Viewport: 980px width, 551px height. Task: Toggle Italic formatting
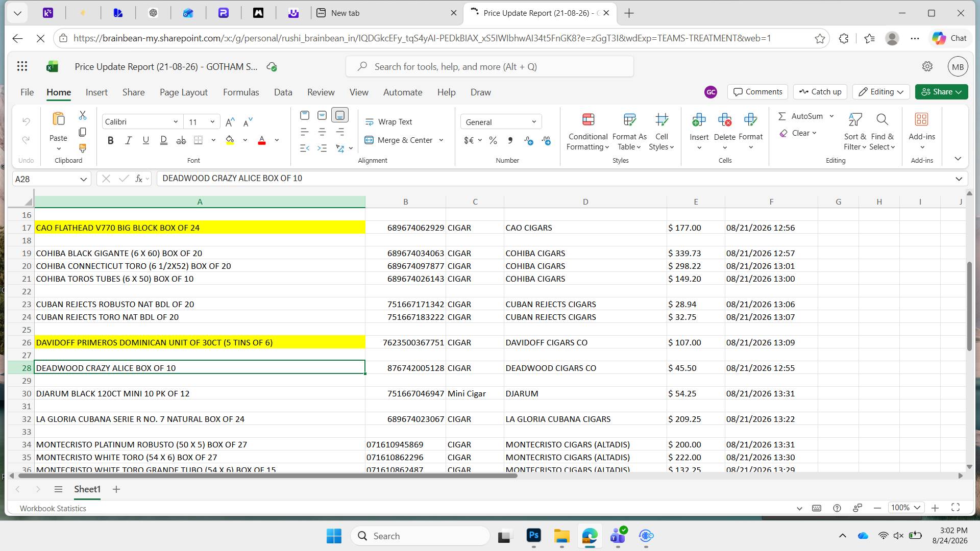(128, 140)
